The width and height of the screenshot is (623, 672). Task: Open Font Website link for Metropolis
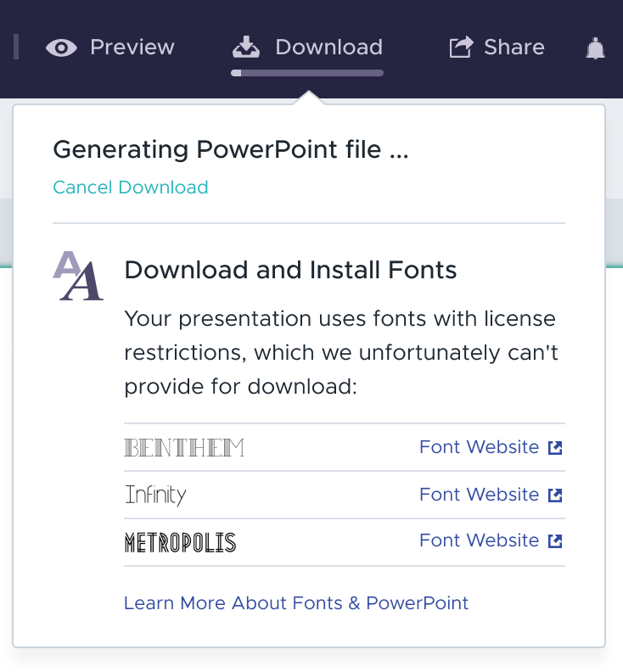pyautogui.click(x=479, y=540)
